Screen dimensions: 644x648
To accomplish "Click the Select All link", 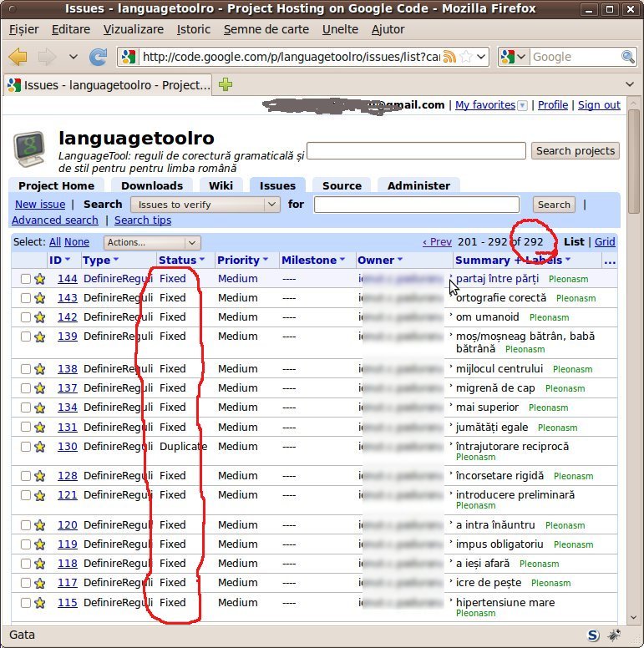I will point(55,242).
